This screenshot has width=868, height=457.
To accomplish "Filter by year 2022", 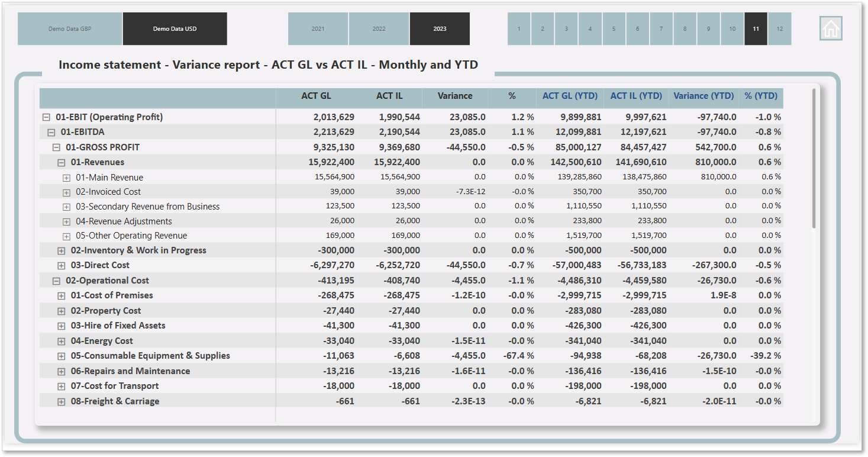I will point(379,28).
